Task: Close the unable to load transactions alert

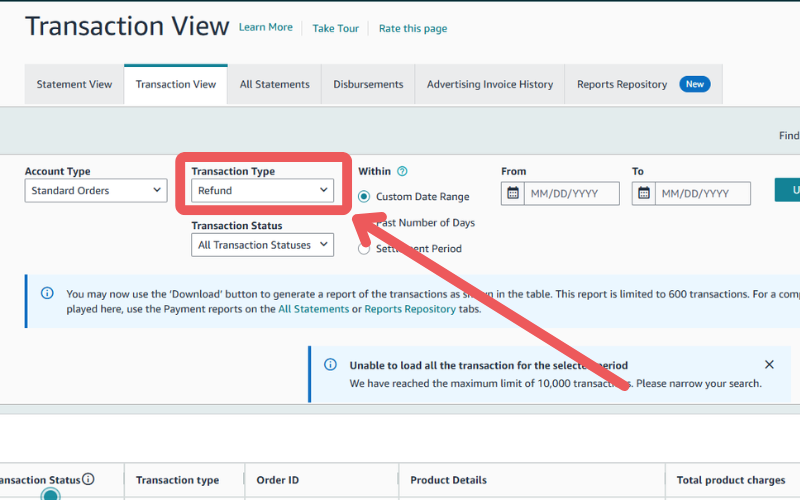Action: pyautogui.click(x=768, y=365)
